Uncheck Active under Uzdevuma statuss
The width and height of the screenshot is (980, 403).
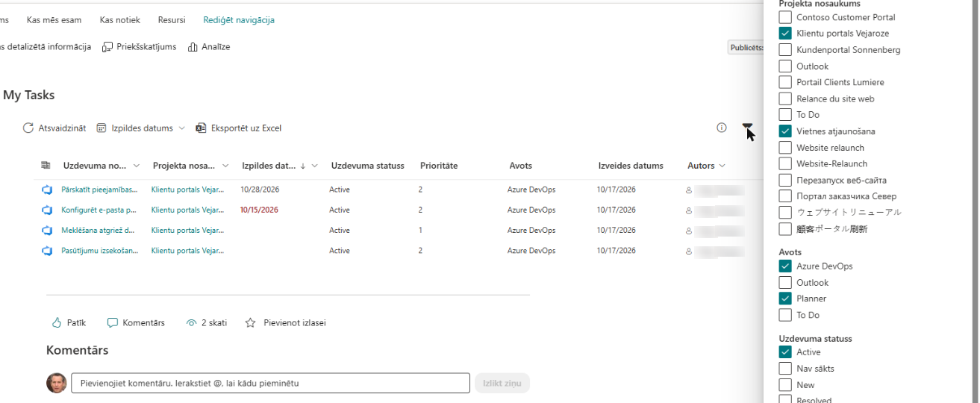tap(785, 352)
